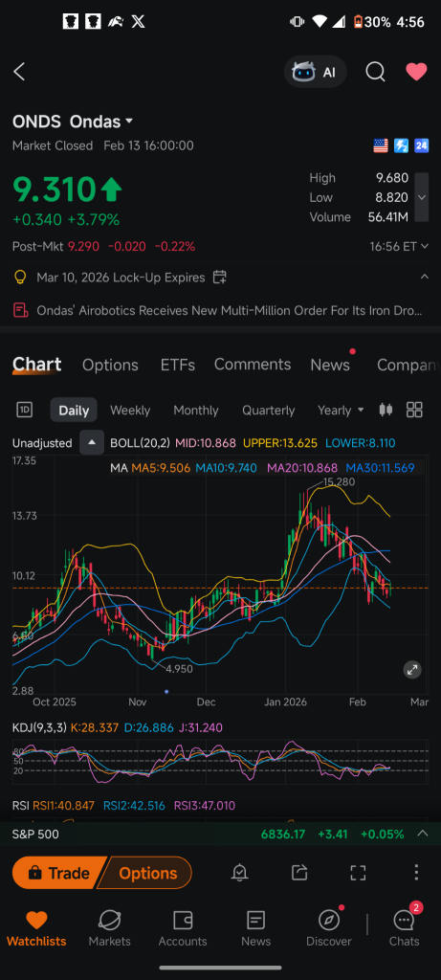The image size is (441, 980).
Task: Select the 1D intraday chart icon
Action: 24,410
